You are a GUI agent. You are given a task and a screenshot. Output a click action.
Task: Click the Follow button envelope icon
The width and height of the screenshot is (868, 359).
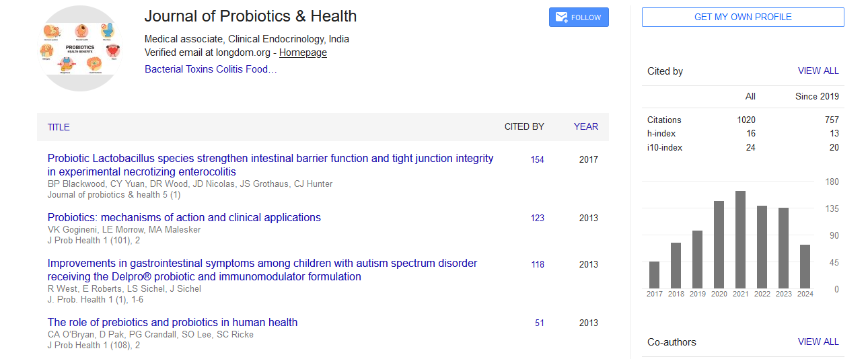pos(560,17)
